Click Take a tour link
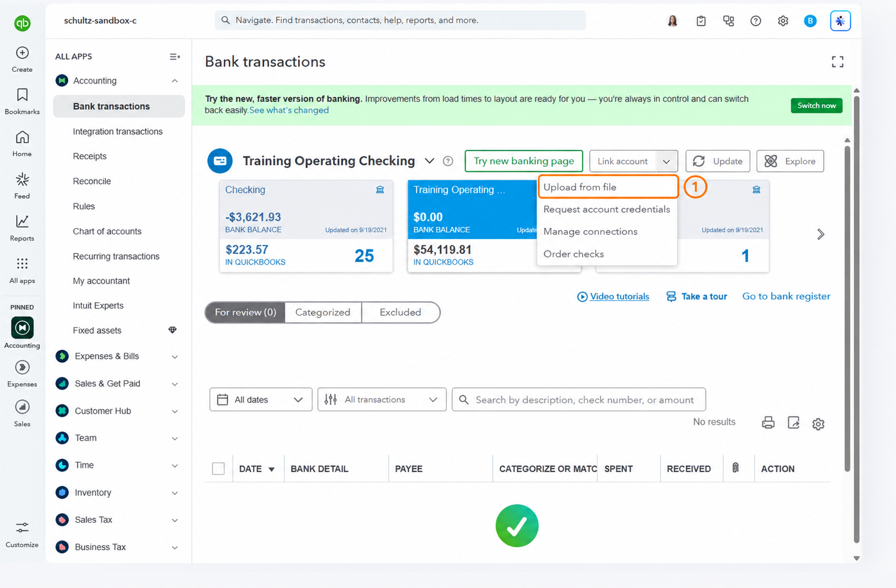 pos(696,296)
